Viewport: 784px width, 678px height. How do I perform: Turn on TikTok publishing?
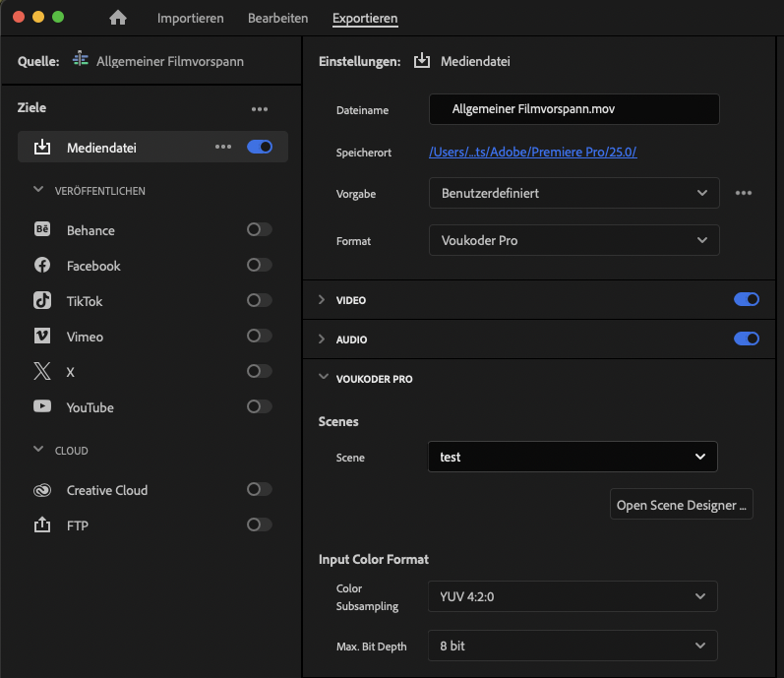click(x=260, y=300)
